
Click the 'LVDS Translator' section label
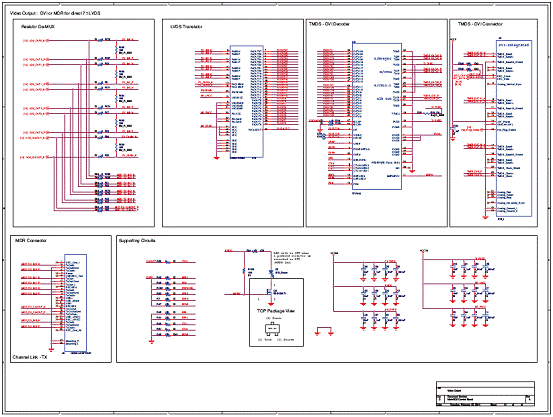click(x=186, y=27)
